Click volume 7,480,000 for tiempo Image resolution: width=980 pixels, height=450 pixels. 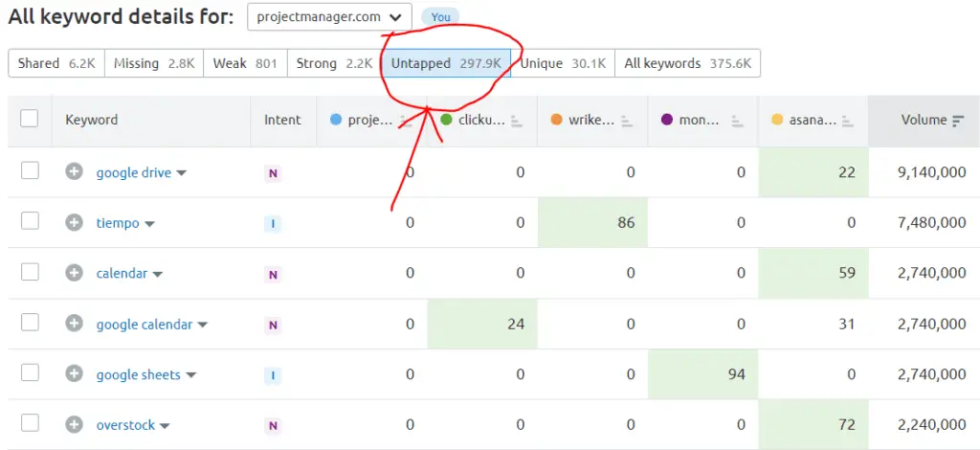coord(932,222)
